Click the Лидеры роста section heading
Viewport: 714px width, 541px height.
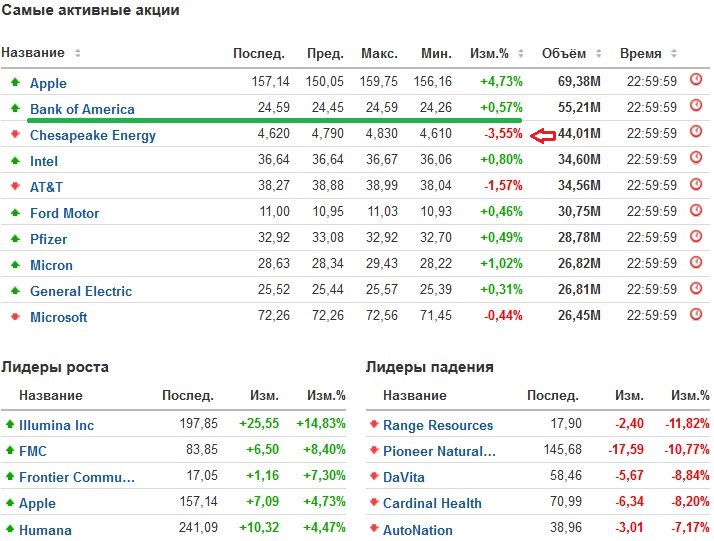pos(55,367)
